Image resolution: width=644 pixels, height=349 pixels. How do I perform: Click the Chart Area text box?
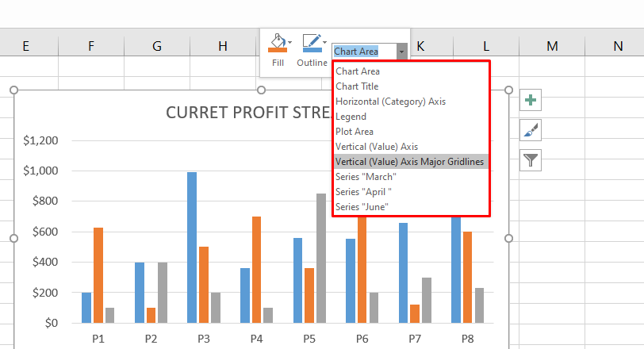click(x=363, y=52)
